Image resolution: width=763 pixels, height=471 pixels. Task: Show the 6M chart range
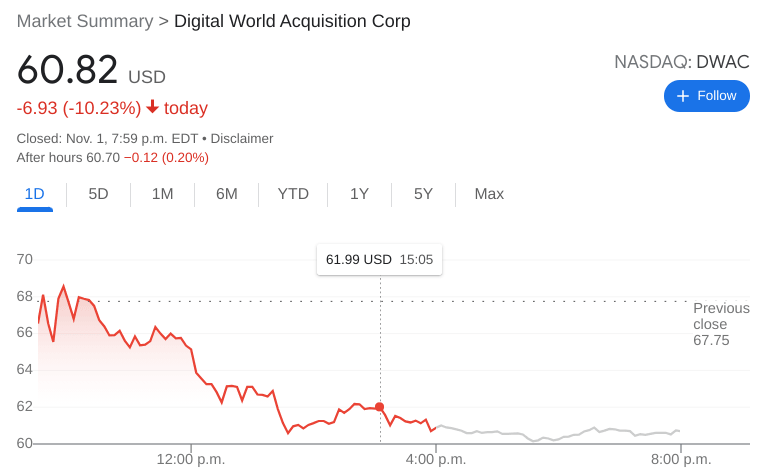click(226, 194)
